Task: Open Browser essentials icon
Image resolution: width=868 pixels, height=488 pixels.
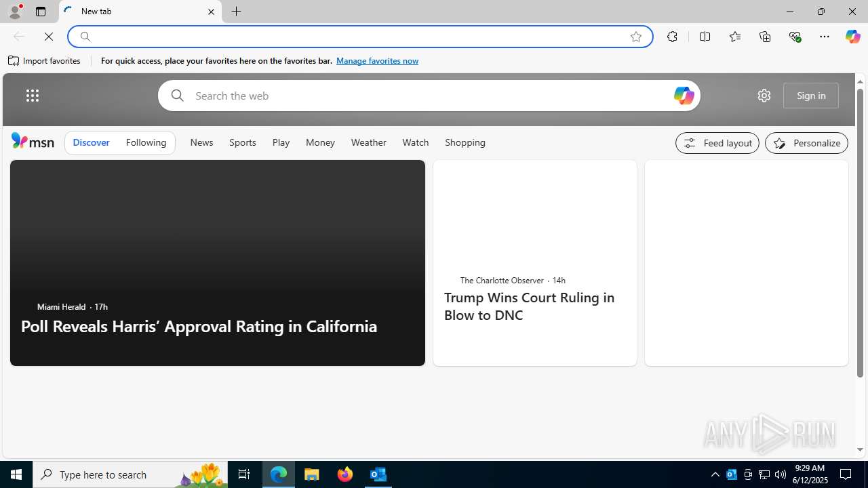Action: click(x=795, y=37)
